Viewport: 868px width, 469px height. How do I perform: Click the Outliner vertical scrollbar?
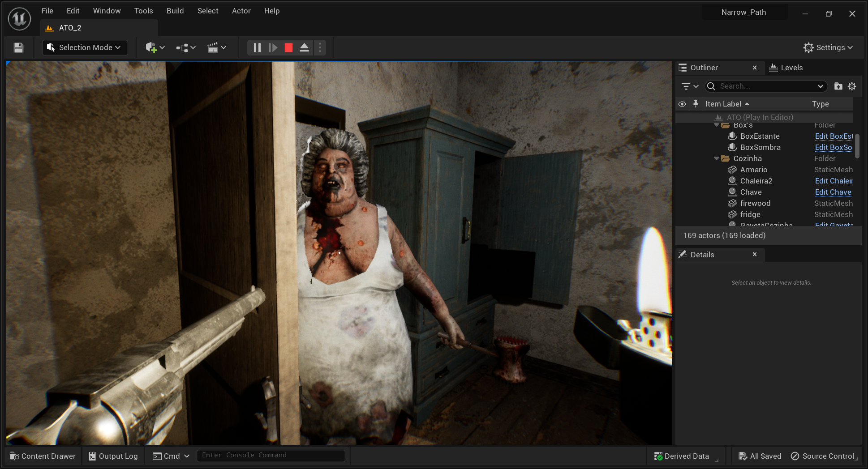point(857,146)
